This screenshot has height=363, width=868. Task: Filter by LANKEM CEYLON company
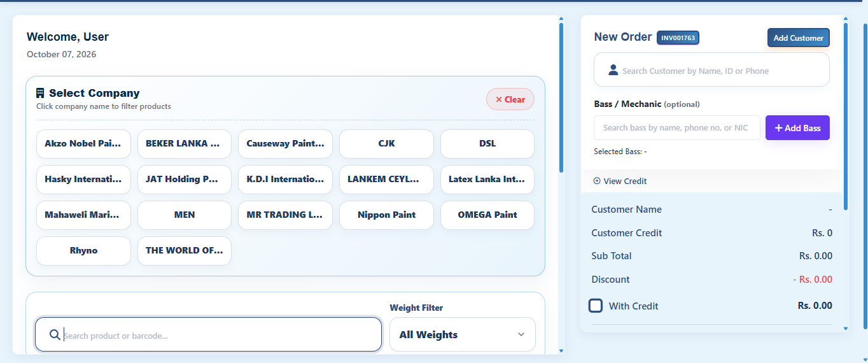point(386,180)
